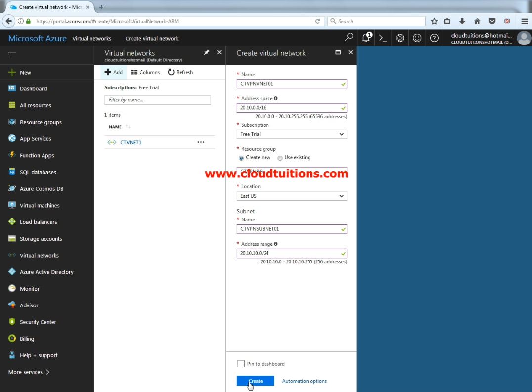Toggle the hamburger sidebar menu
Screen dimensions: 532x392
pyautogui.click(x=12, y=55)
